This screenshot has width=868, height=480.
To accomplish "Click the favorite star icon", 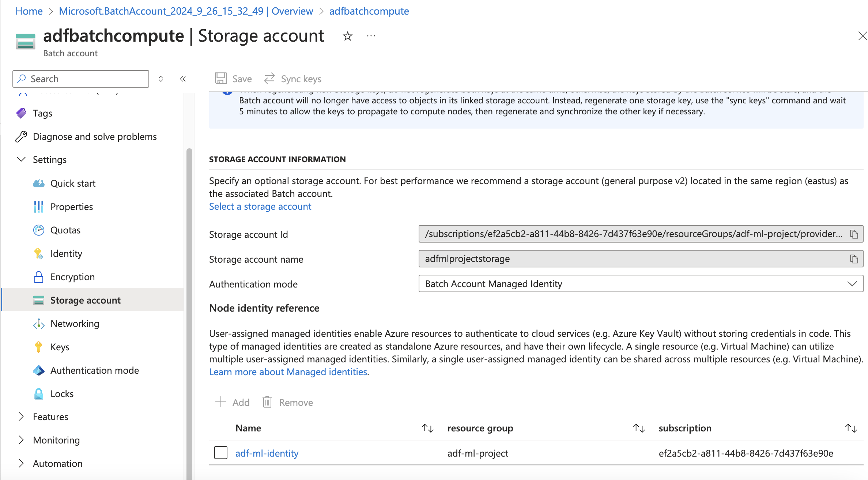I will point(347,36).
